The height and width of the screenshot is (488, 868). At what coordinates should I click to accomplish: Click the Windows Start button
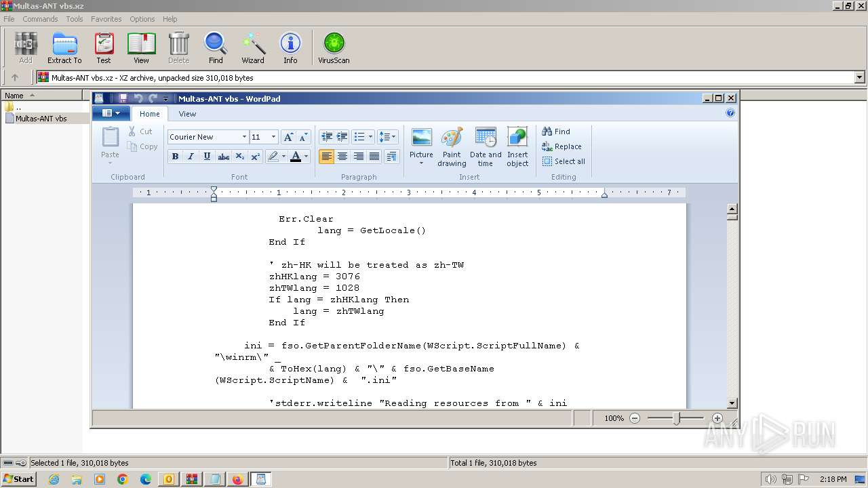tap(19, 479)
